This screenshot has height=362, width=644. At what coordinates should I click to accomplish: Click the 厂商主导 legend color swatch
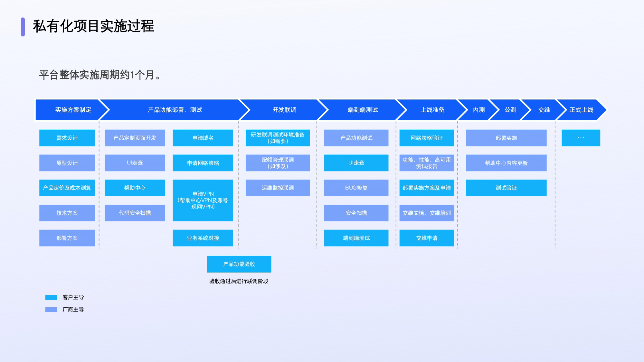point(51,310)
